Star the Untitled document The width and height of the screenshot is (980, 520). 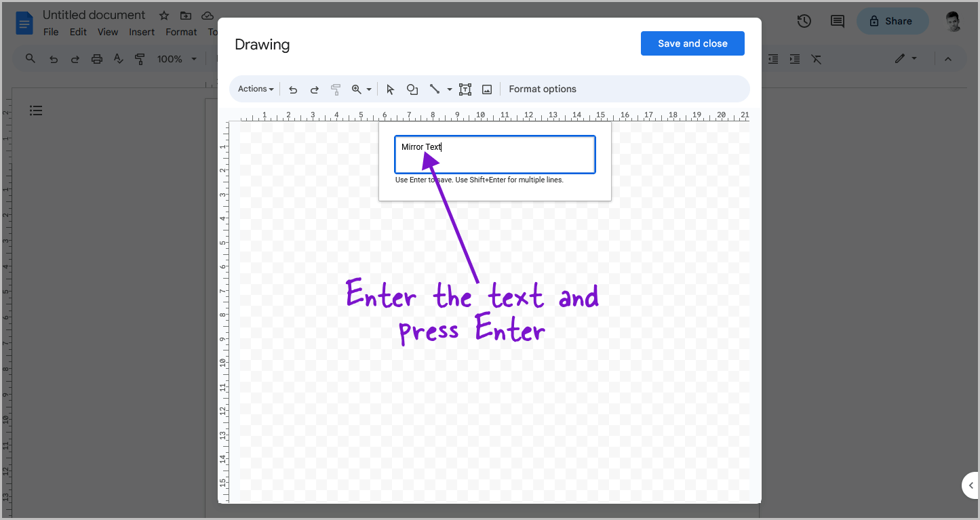click(163, 14)
